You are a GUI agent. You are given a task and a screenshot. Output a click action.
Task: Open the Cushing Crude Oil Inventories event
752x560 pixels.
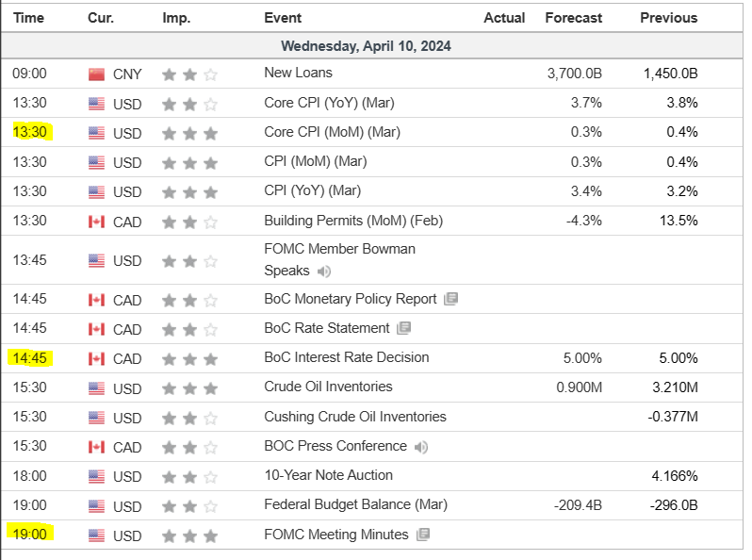pyautogui.click(x=354, y=417)
